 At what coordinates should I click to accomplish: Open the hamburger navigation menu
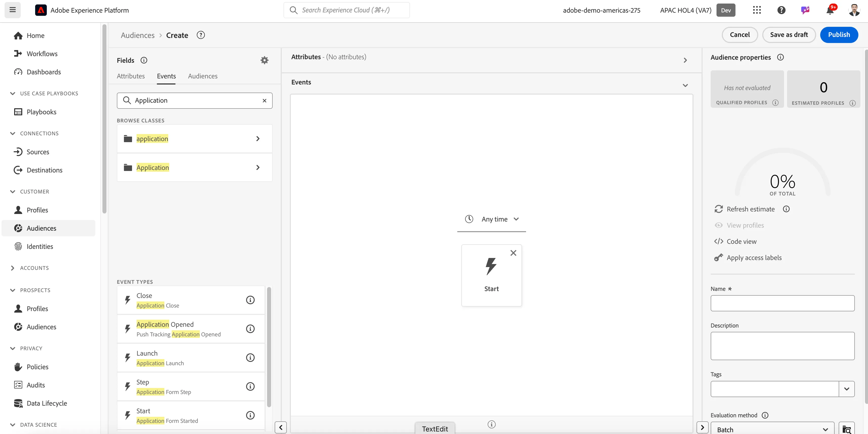tap(12, 10)
